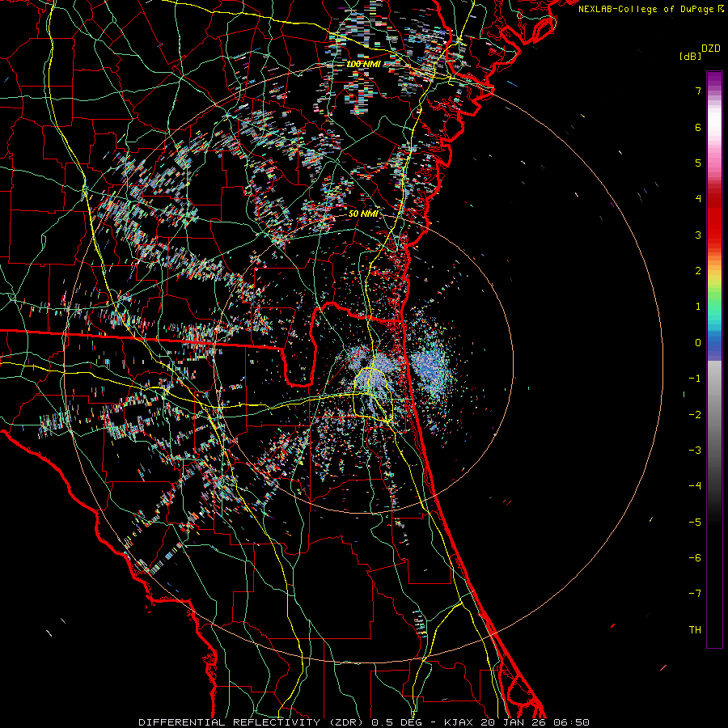The height and width of the screenshot is (728, 728).
Task: Click the 1 value on the color scale
Action: pos(698,307)
